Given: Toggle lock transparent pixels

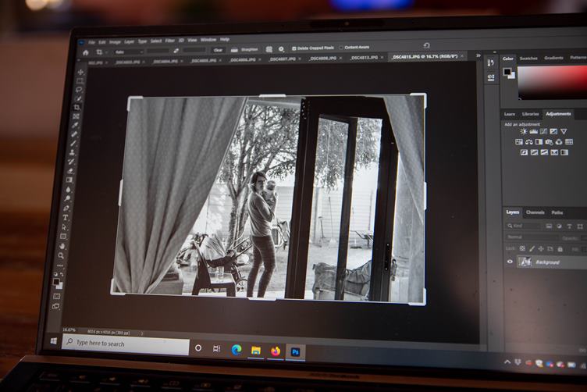Looking at the screenshot, I should (x=522, y=248).
